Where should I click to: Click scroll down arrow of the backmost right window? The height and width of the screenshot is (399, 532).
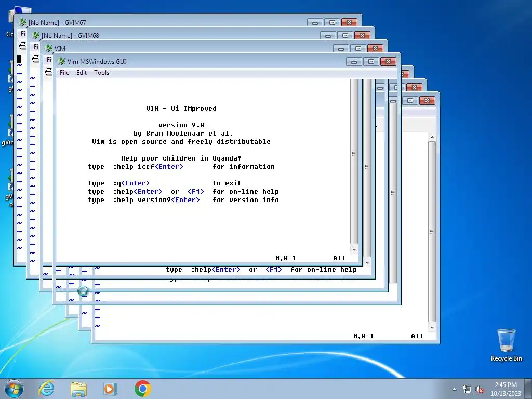click(x=432, y=327)
